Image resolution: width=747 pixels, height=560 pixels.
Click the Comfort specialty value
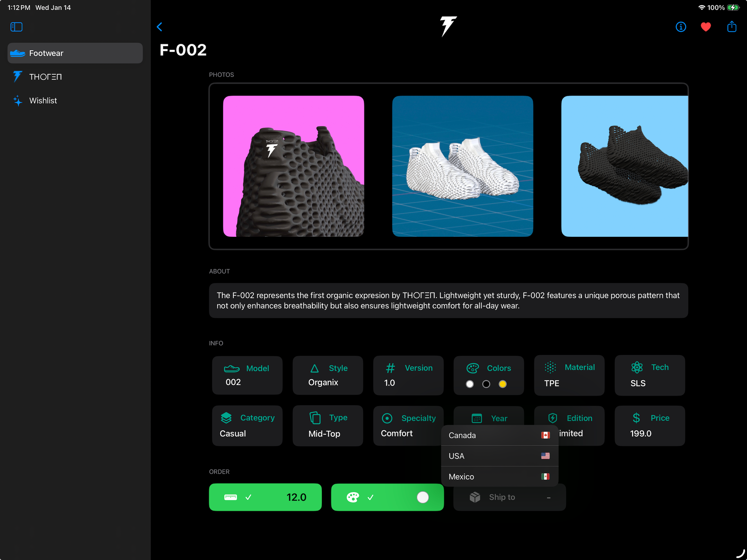(x=396, y=433)
